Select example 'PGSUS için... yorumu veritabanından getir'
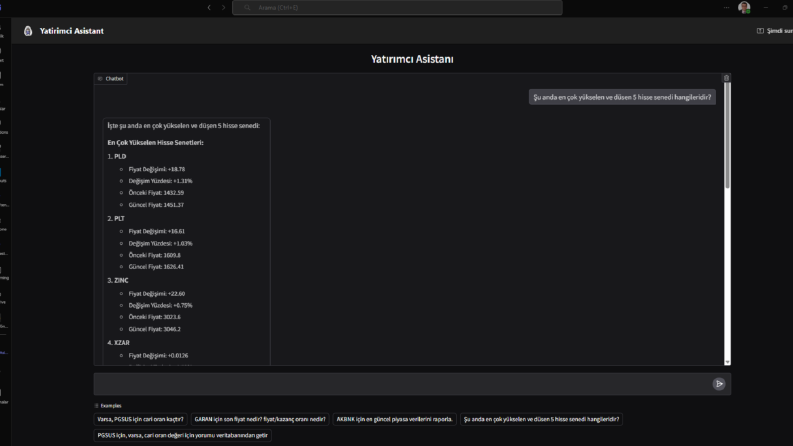The width and height of the screenshot is (793, 446). point(183,435)
